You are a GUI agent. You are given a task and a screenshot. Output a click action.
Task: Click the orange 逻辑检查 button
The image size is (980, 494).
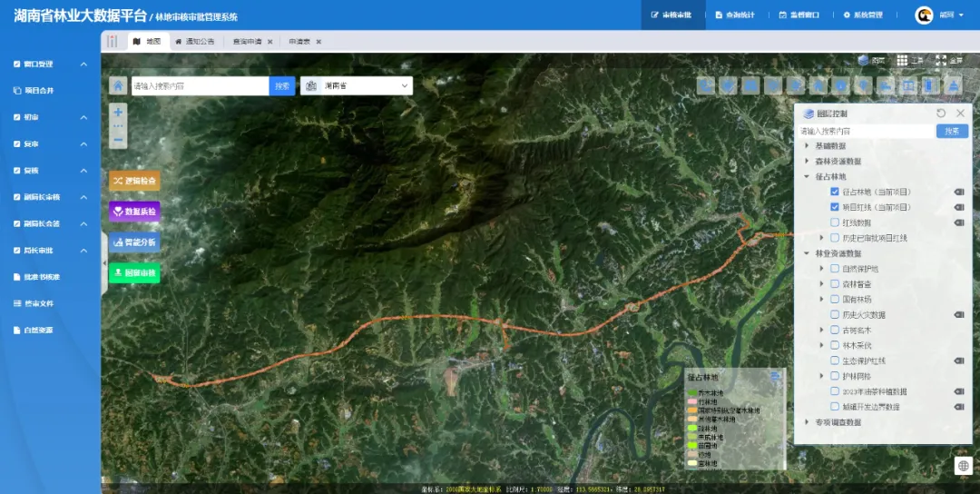tap(134, 181)
